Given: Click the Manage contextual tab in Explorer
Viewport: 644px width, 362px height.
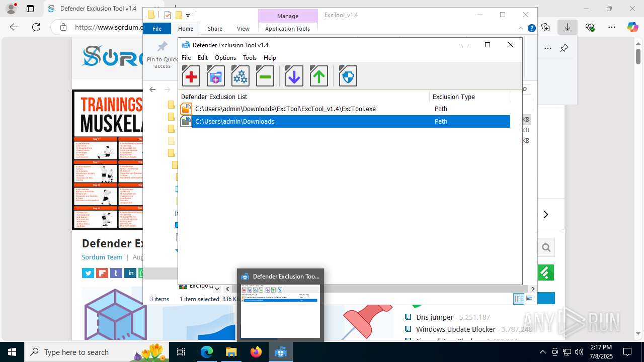Looking at the screenshot, I should (x=287, y=16).
